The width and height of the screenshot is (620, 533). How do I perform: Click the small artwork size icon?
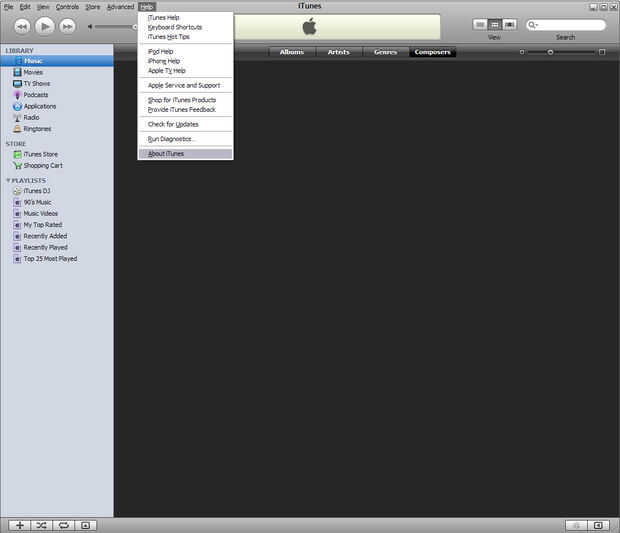click(x=522, y=52)
